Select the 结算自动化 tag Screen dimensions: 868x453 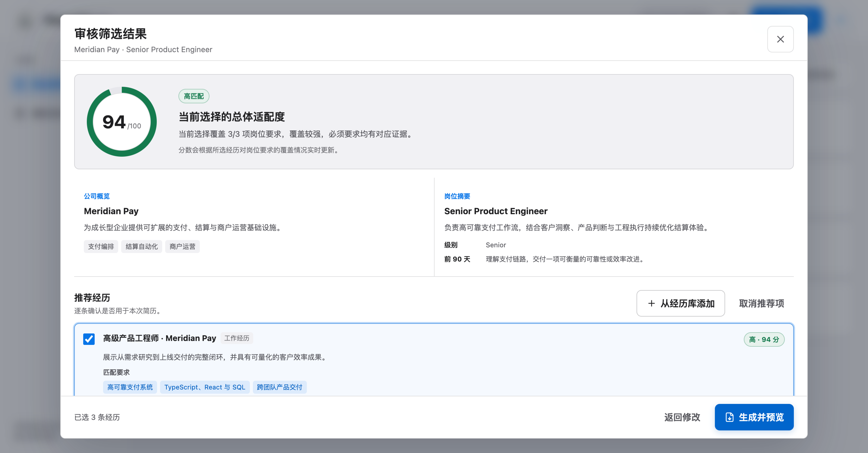tap(142, 247)
